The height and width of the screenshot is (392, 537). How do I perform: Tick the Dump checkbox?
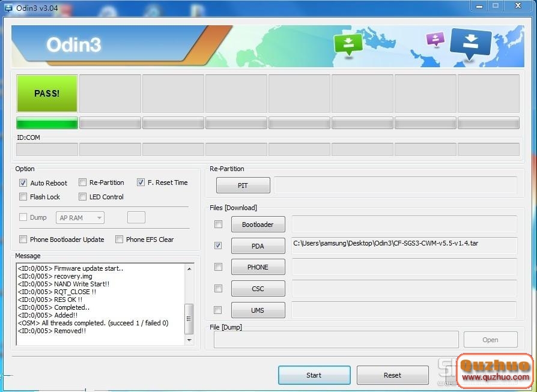point(23,217)
